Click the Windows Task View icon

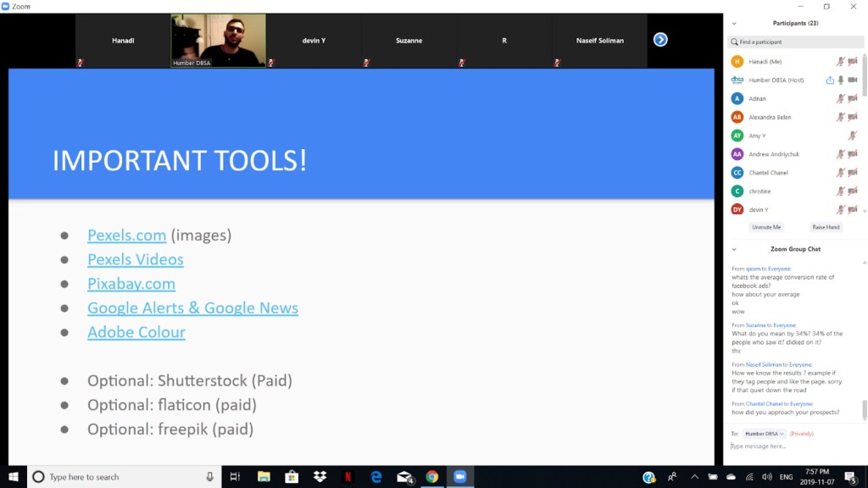(236, 477)
